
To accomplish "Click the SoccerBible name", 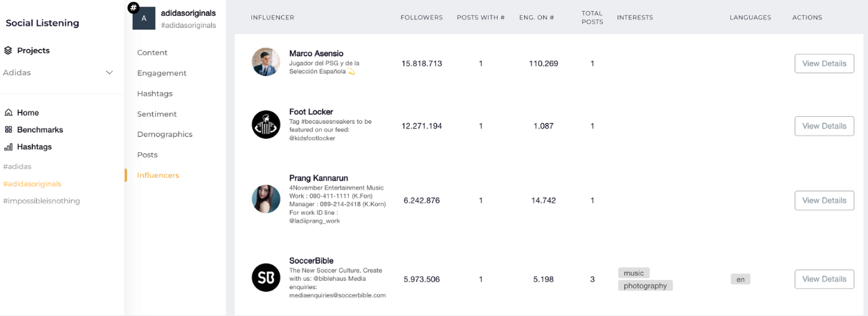I will [x=311, y=261].
